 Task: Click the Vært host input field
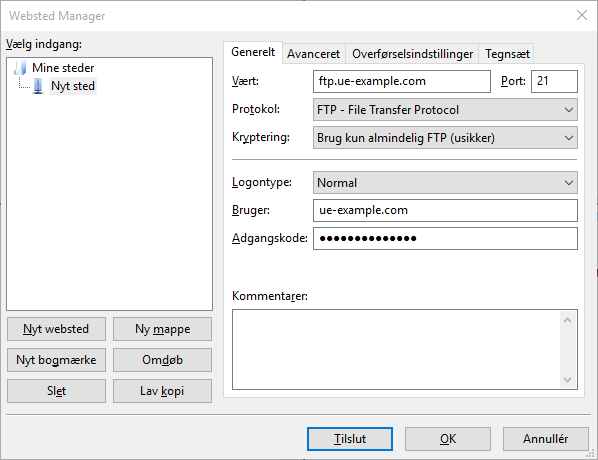click(402, 81)
